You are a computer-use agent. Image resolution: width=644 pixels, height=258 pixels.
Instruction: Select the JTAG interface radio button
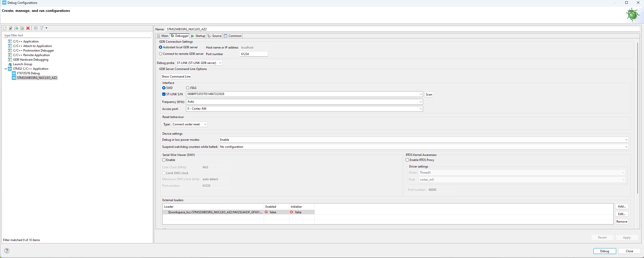pyautogui.click(x=188, y=88)
